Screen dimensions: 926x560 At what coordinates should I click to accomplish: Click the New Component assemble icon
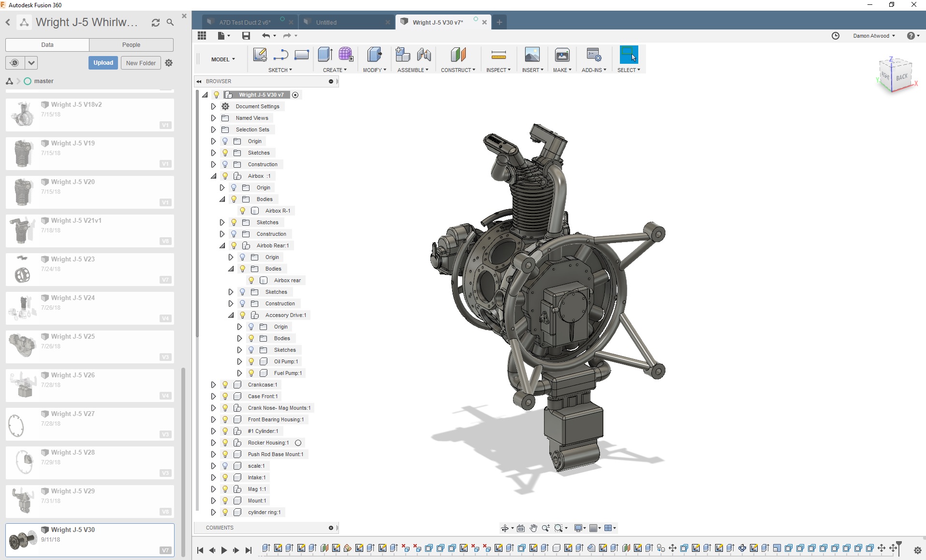[x=402, y=55]
